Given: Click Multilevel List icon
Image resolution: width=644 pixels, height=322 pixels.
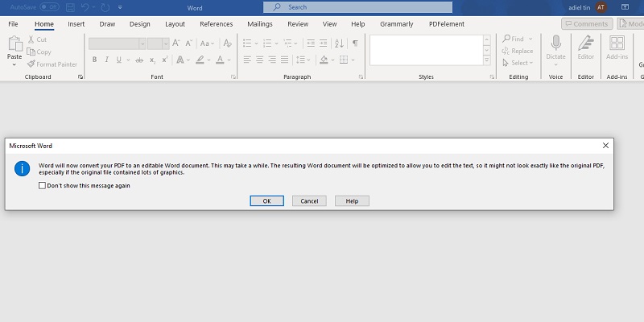Looking at the screenshot, I should coord(287,43).
